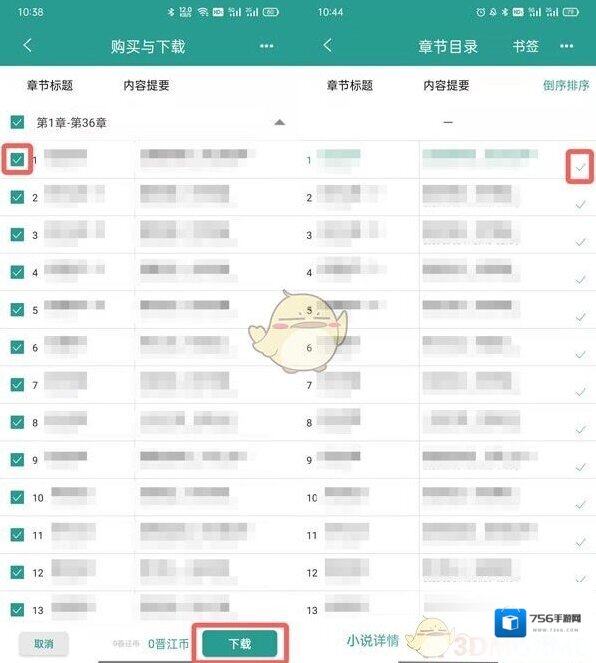Screen dimensions: 596x663
Task: Tap the checkmark icon for chapter 5
Action: 580,317
